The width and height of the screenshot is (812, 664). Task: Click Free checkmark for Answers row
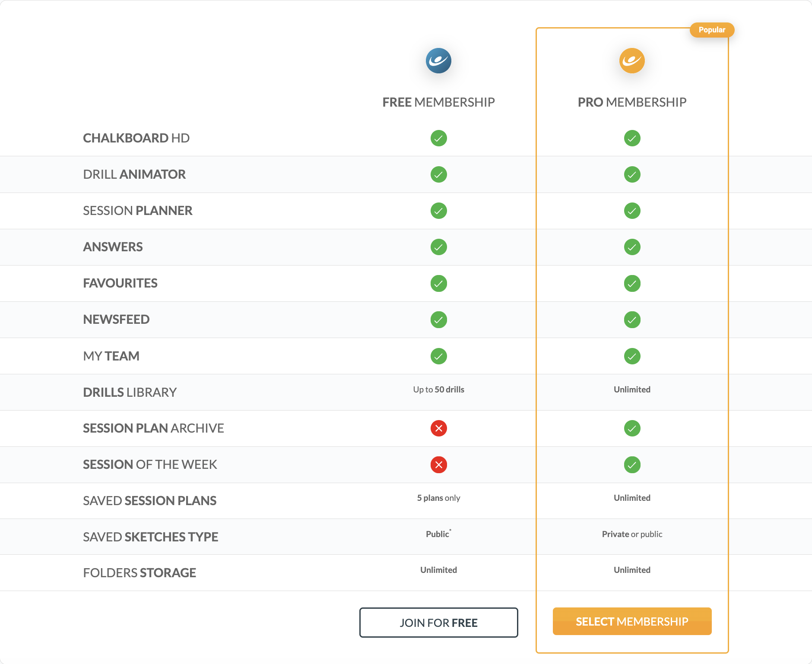(438, 247)
